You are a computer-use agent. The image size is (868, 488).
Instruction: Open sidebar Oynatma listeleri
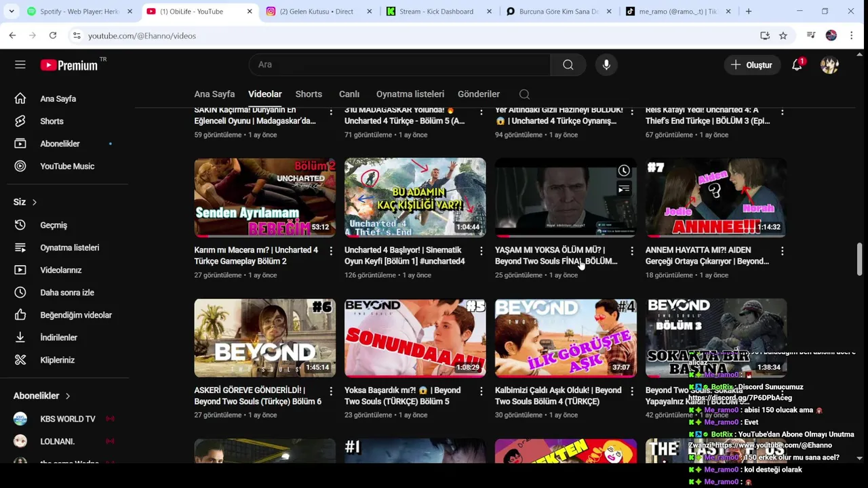(64, 247)
